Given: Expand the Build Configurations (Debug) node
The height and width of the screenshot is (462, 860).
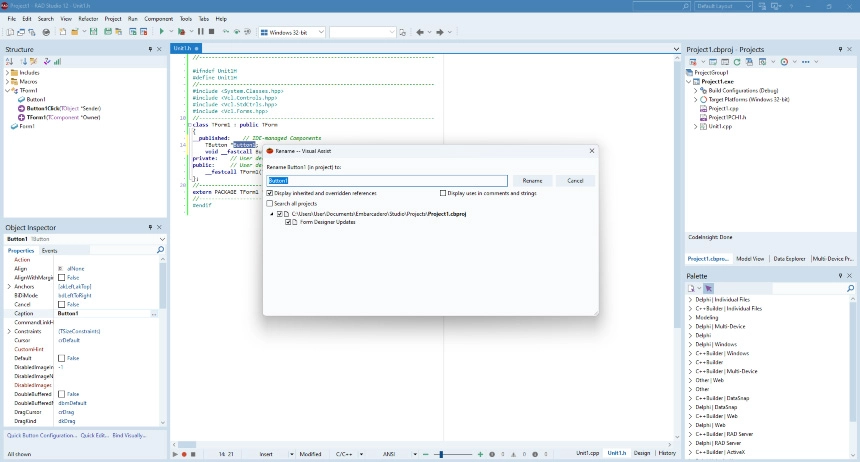Looking at the screenshot, I should 695,90.
